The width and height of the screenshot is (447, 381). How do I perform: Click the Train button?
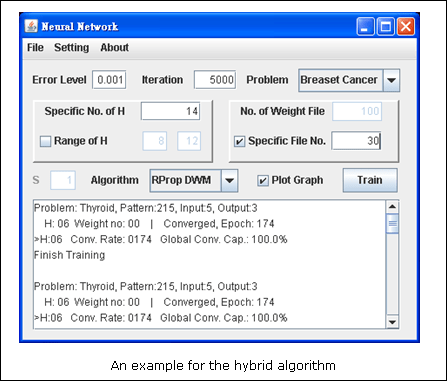click(370, 180)
